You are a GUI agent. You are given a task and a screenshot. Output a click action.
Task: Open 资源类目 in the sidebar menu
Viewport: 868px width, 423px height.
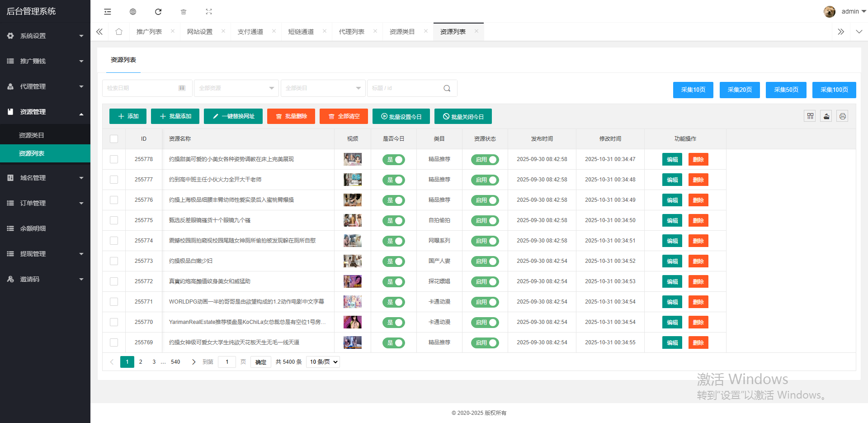[32, 135]
